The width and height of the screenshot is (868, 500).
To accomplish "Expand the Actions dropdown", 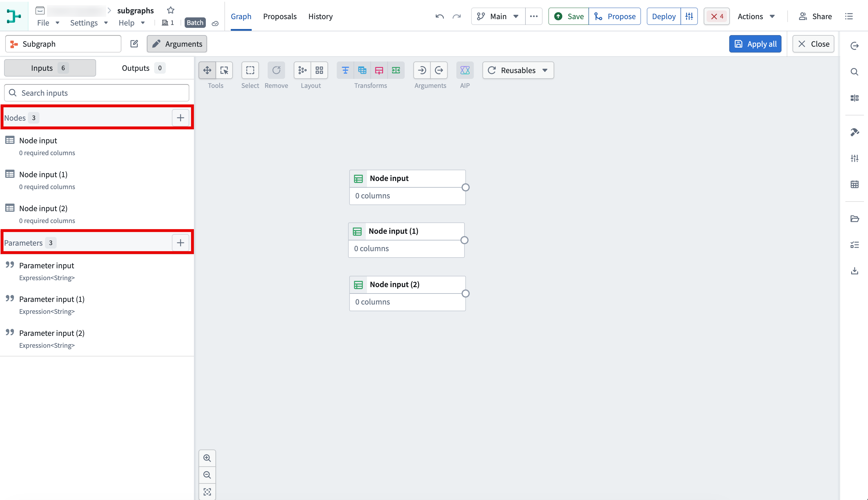I will [756, 17].
